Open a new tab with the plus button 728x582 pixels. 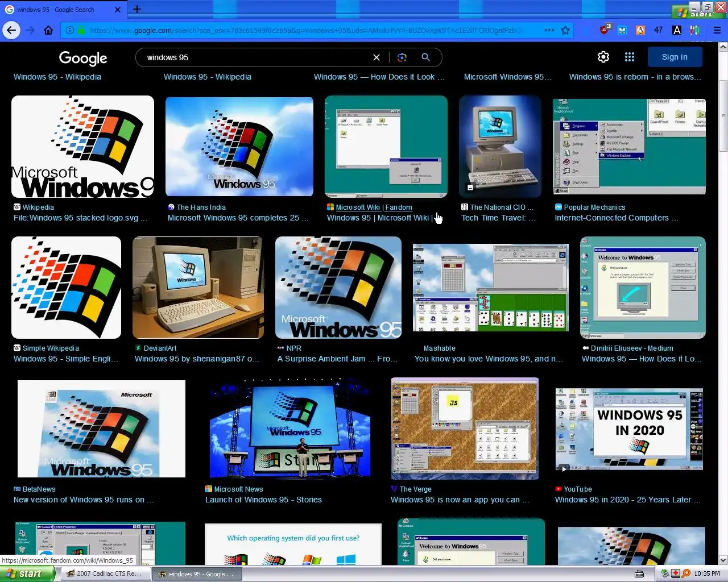click(137, 9)
